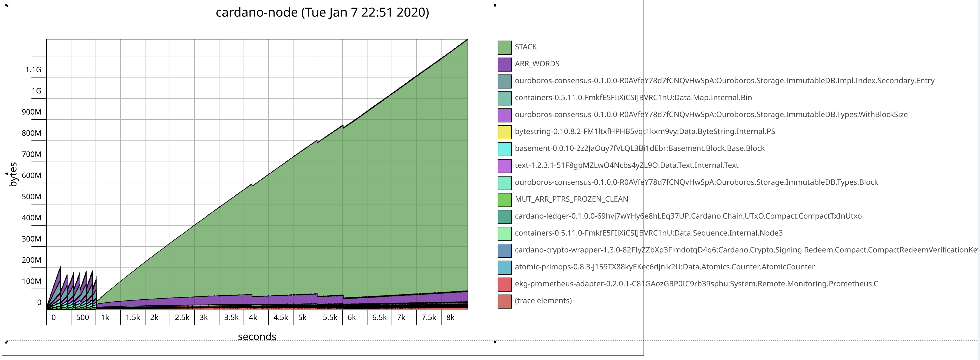Click the cardano-node chart title

tap(322, 12)
